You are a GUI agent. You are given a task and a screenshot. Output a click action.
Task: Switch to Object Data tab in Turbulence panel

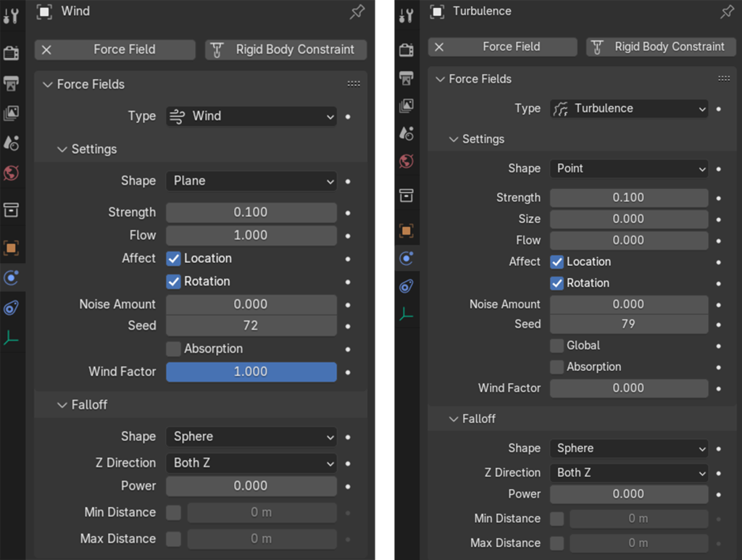click(407, 314)
